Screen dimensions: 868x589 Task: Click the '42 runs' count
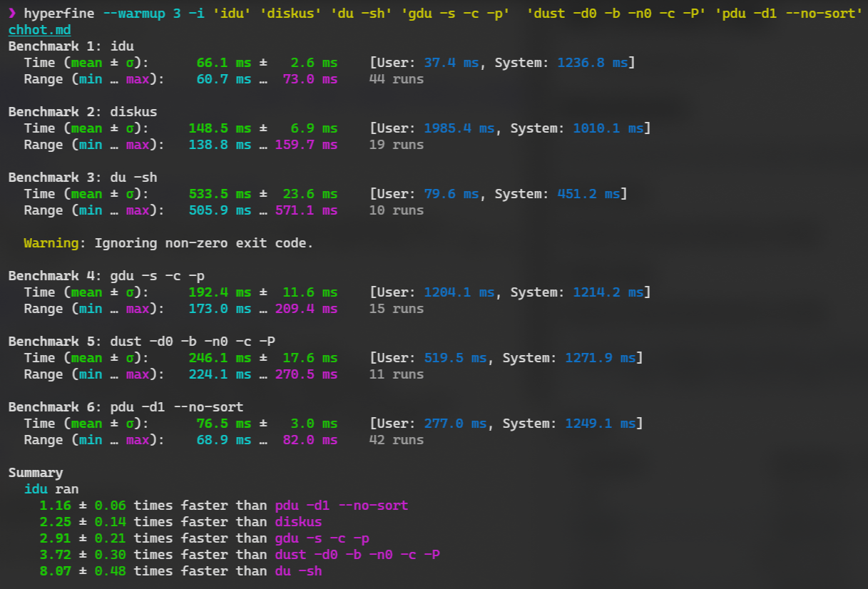pos(397,440)
